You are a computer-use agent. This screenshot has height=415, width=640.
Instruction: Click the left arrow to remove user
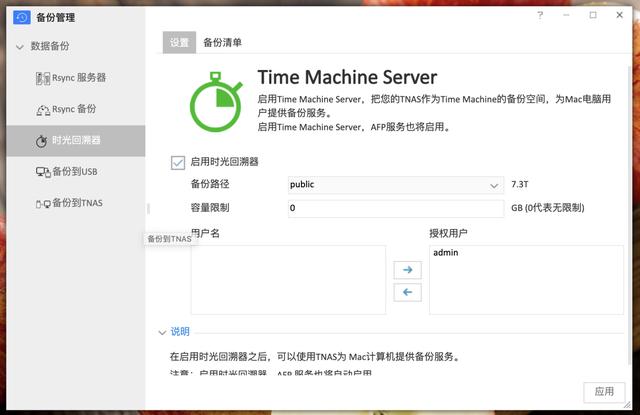pyautogui.click(x=407, y=292)
